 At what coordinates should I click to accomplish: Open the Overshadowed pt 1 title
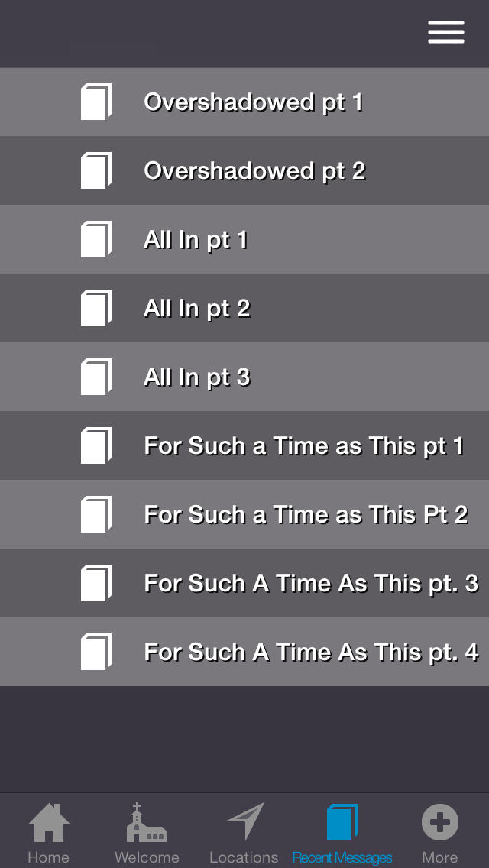[254, 102]
